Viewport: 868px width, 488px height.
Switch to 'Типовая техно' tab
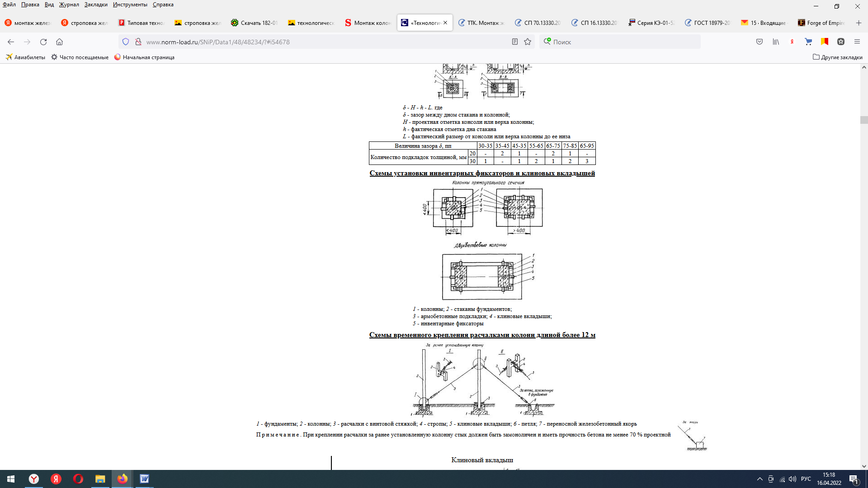[x=142, y=23]
